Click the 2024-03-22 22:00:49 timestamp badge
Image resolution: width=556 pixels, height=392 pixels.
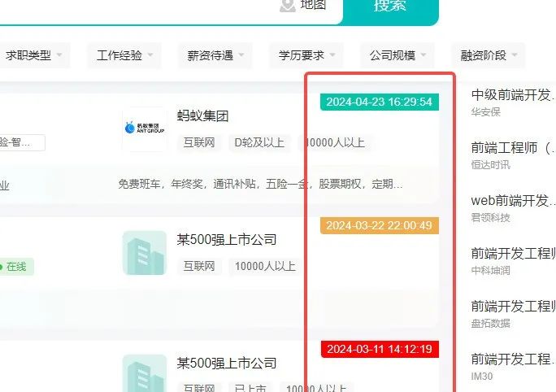[x=380, y=225]
